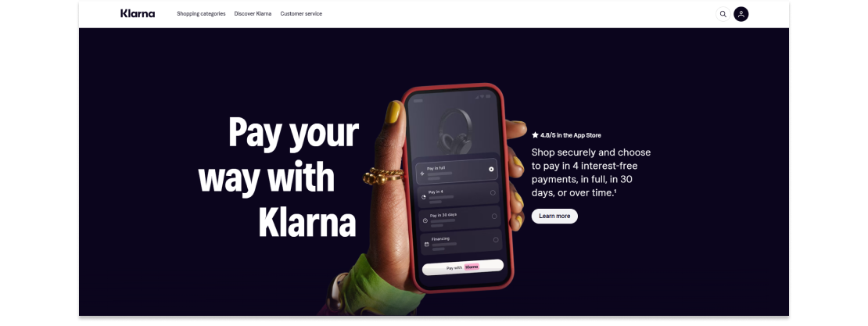Select the Pay in 4 radio button
The image size is (868, 326).
(x=493, y=192)
